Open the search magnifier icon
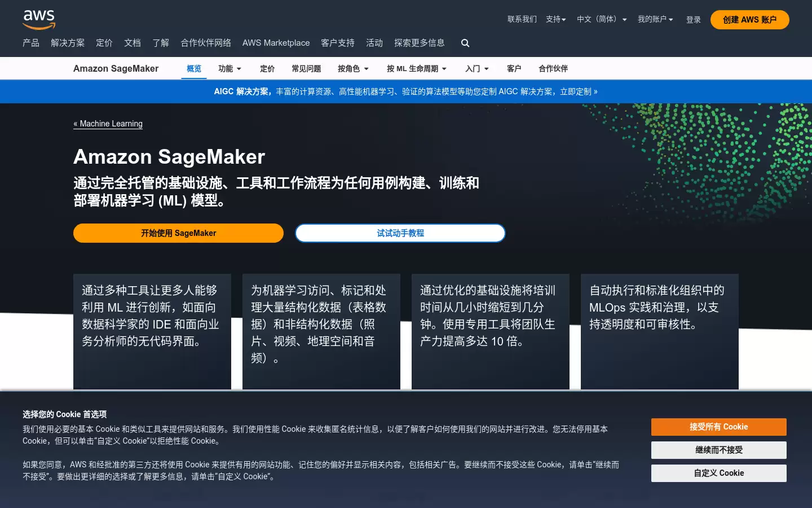 point(465,43)
